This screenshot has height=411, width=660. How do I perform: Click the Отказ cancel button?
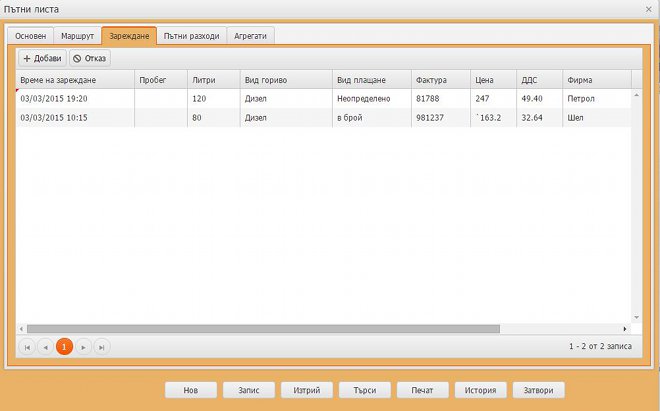point(90,59)
